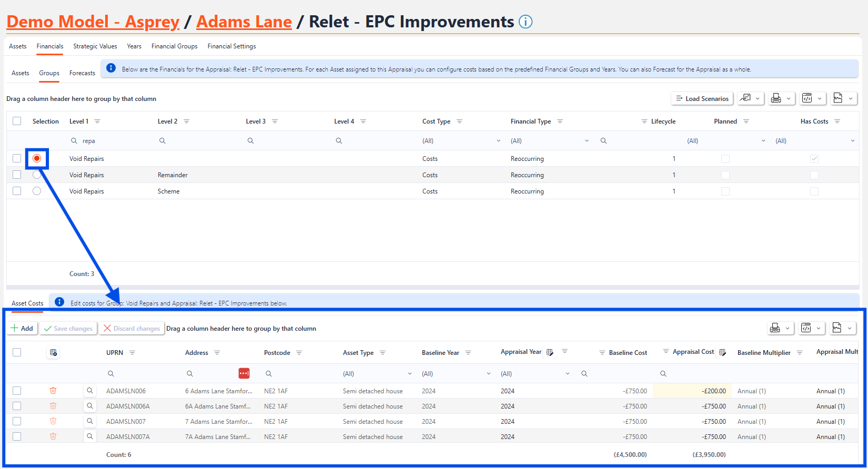The width and height of the screenshot is (868, 469).
Task: Click the Level 1 column filter icon
Action: pyautogui.click(x=97, y=121)
